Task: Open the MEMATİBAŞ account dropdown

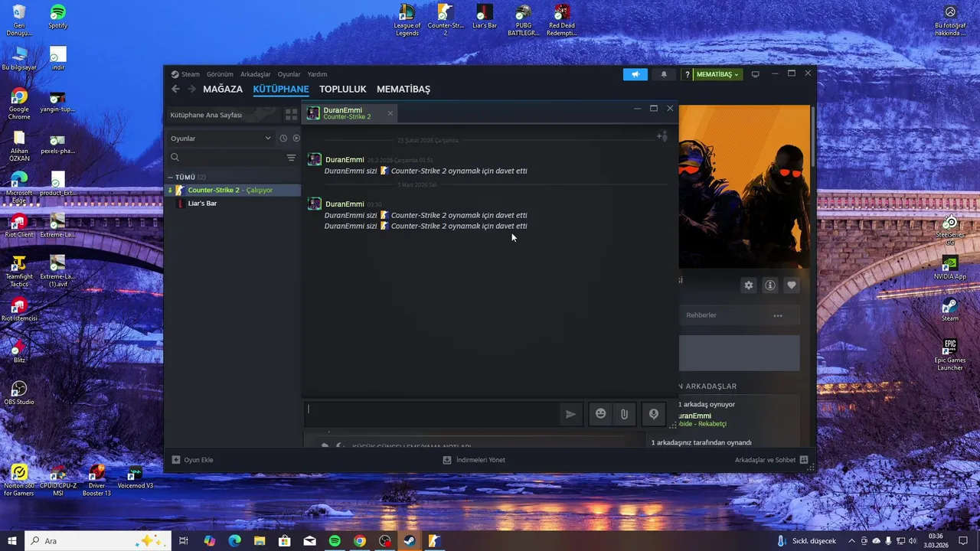Action: coord(717,74)
